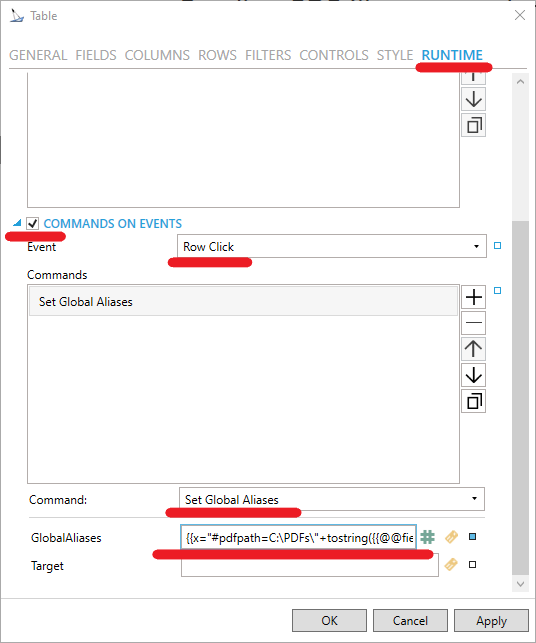
Task: Remove the selected command with the minus icon
Action: [x=474, y=323]
